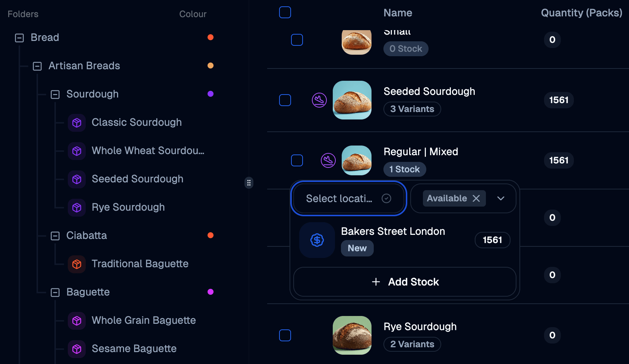Click the Add Stock button

(405, 282)
